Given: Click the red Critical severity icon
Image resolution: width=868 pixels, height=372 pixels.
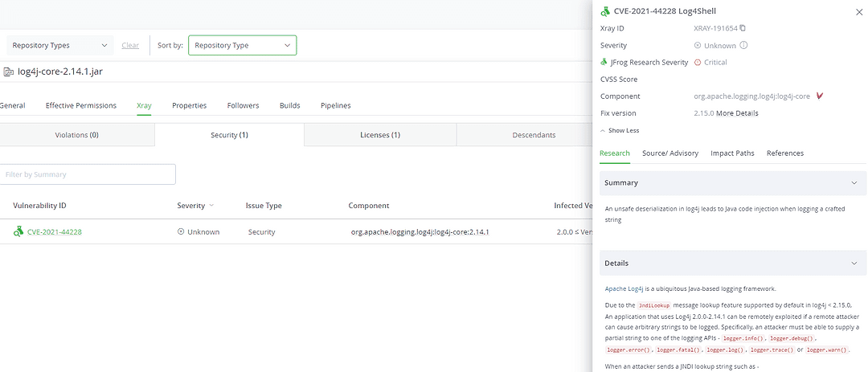Looking at the screenshot, I should coord(698,63).
